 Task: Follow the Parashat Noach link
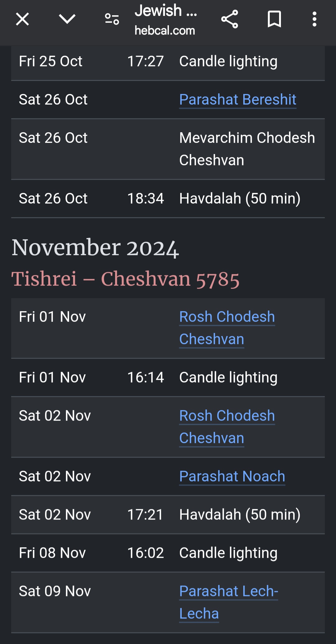click(232, 476)
